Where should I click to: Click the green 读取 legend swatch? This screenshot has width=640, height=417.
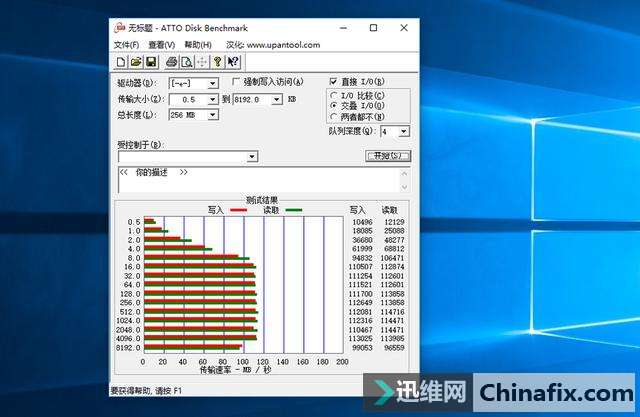coord(294,210)
